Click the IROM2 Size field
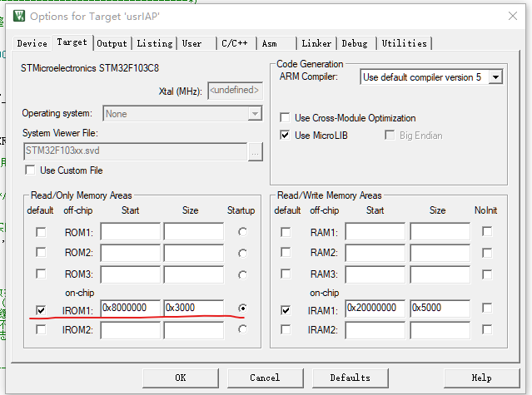Screen dimensions: 532x395 coord(194,330)
